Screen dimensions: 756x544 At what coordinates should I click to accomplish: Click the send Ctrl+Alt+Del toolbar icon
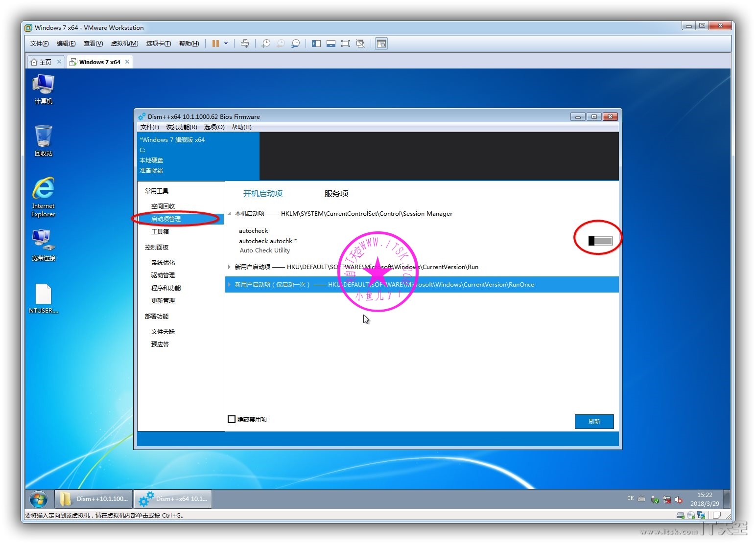(x=245, y=44)
